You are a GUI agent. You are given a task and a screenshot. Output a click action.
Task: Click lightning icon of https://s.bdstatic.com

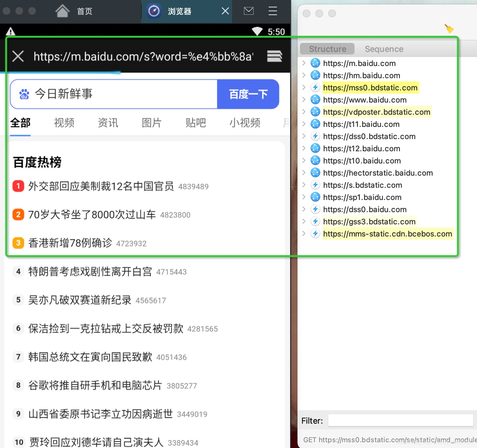pos(315,185)
